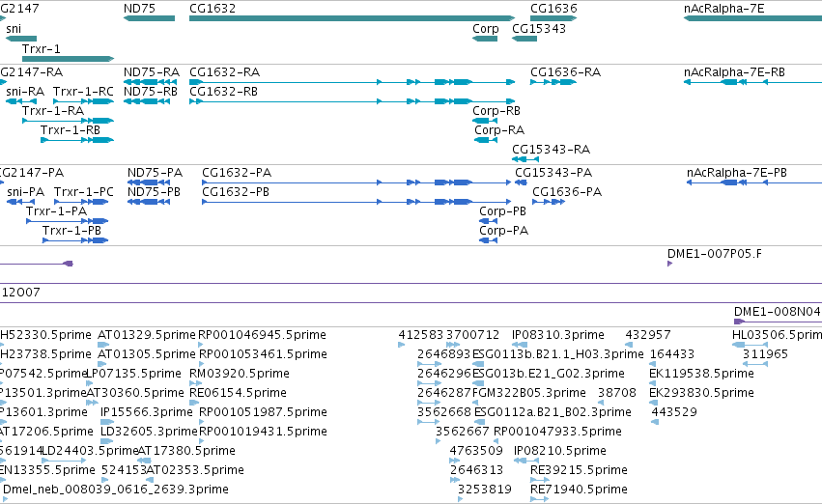The width and height of the screenshot is (822, 504).
Task: Select CG15343-PA protein feature
Action: 521,182
